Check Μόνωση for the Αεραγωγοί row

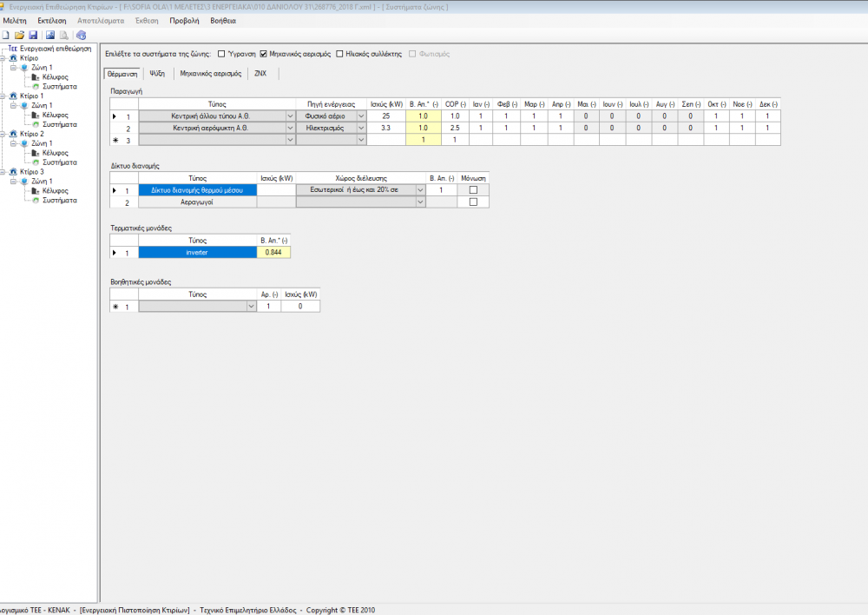[473, 202]
